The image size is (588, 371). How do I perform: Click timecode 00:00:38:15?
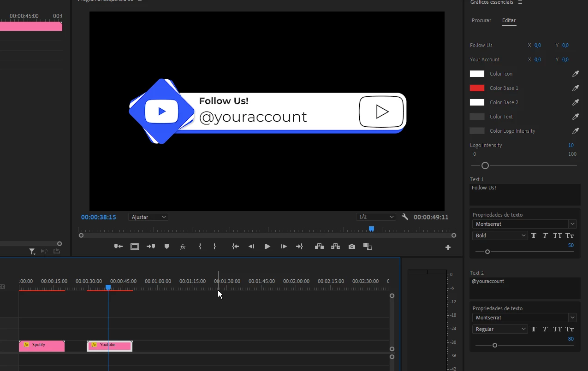click(99, 217)
